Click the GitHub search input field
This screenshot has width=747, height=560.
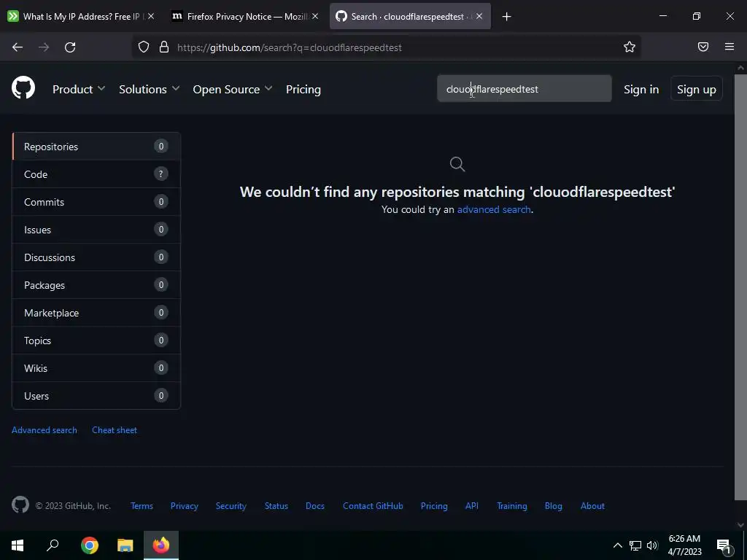pos(524,88)
